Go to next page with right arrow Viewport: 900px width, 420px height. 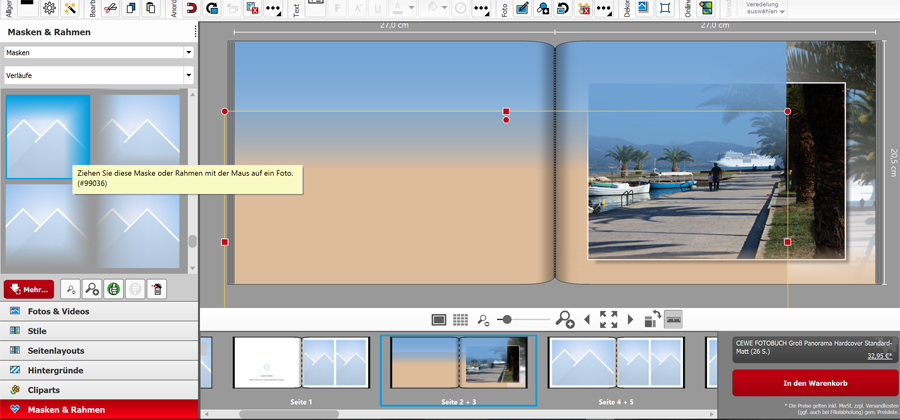630,320
